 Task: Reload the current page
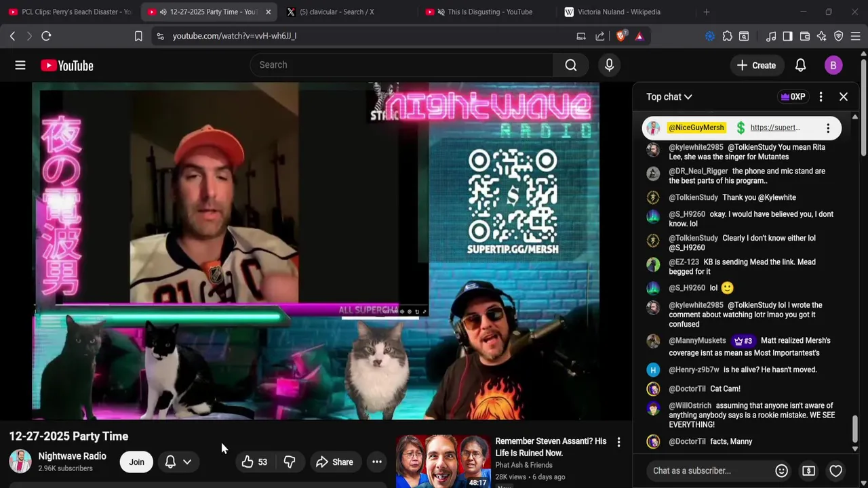(x=46, y=36)
